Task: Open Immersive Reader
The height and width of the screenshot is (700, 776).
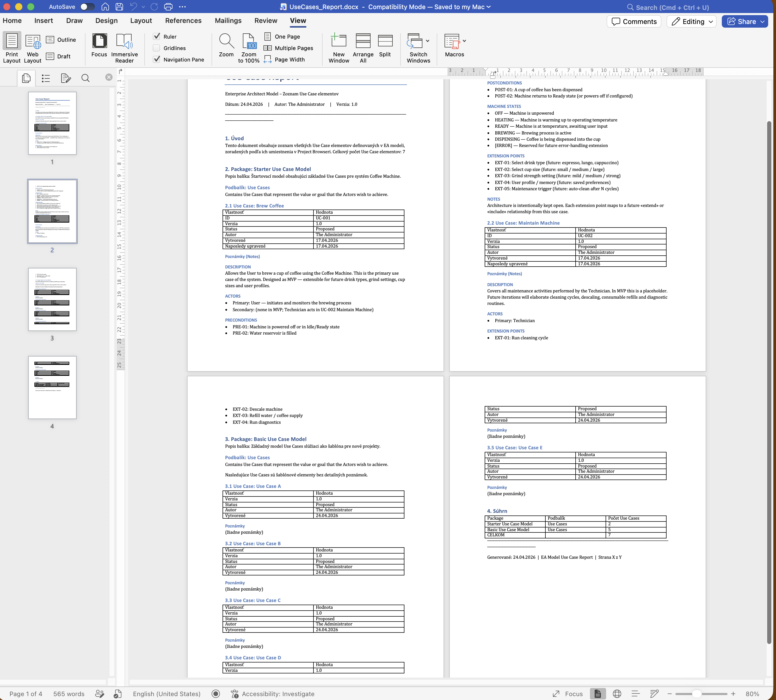Action: [125, 48]
